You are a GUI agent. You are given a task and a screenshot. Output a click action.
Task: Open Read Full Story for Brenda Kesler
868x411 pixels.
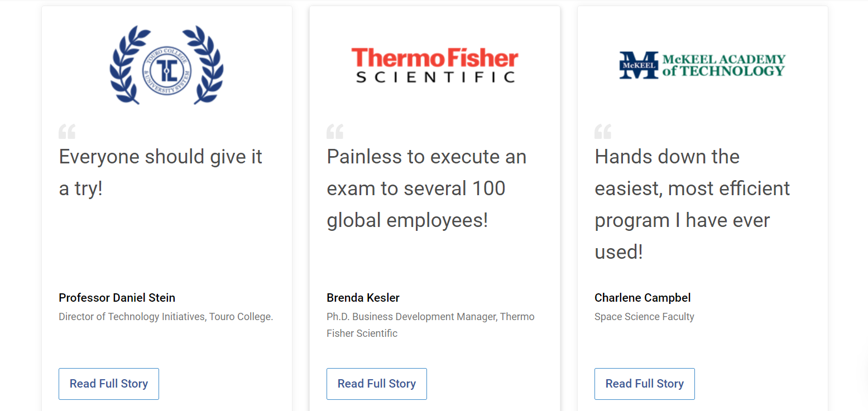pos(377,384)
